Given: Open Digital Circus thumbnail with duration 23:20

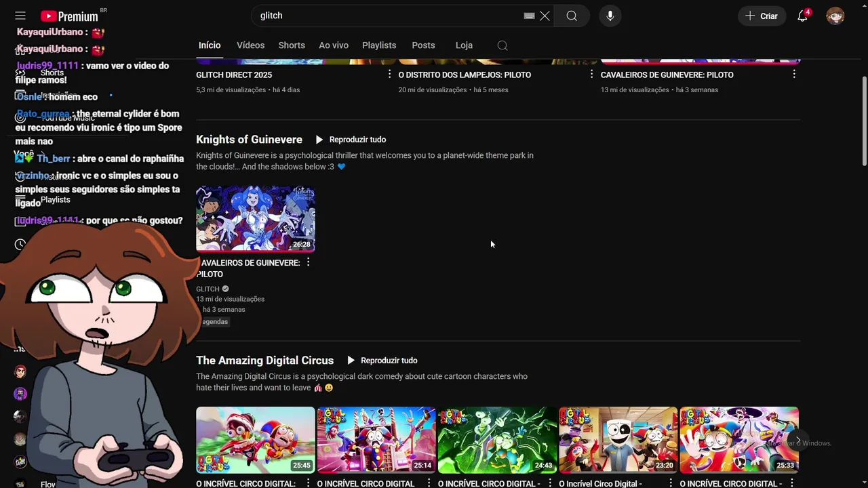Looking at the screenshot, I should 618,439.
